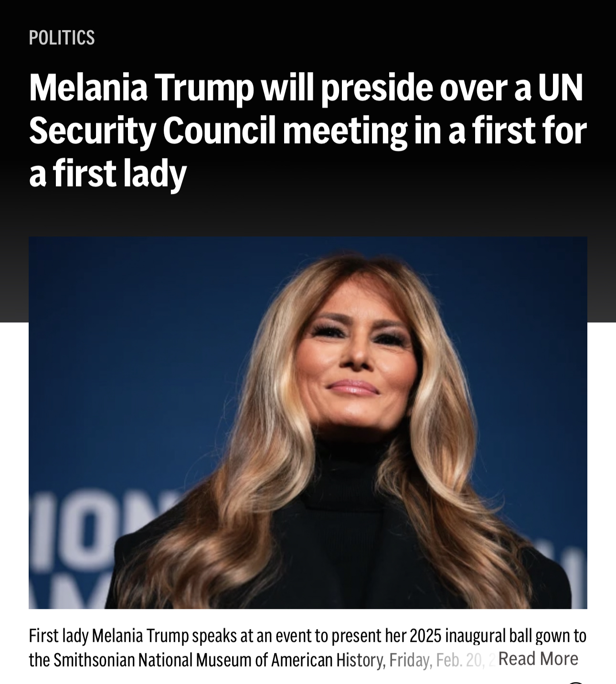Tap the first lady's photo thumbnail
Image resolution: width=616 pixels, height=684 pixels.
pos(308,422)
